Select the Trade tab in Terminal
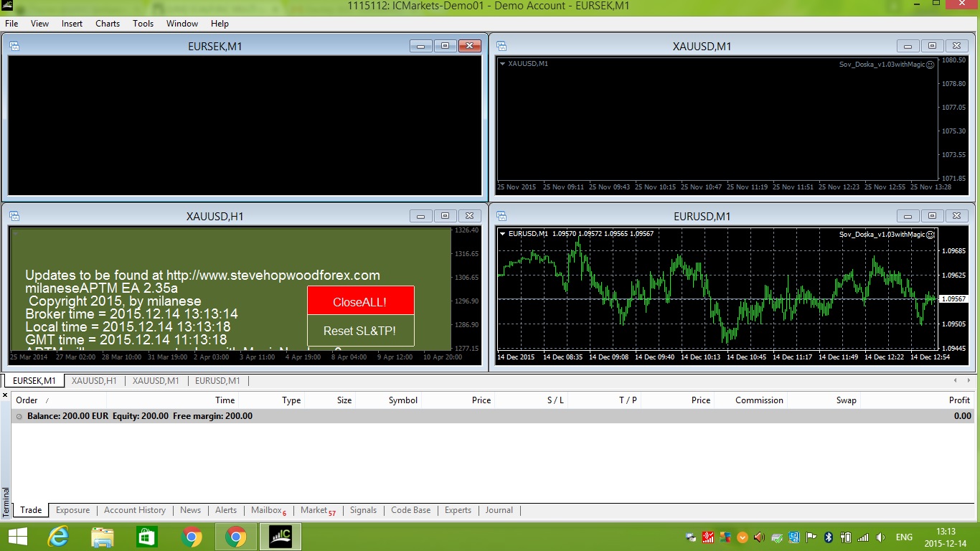The image size is (980, 551). point(31,510)
